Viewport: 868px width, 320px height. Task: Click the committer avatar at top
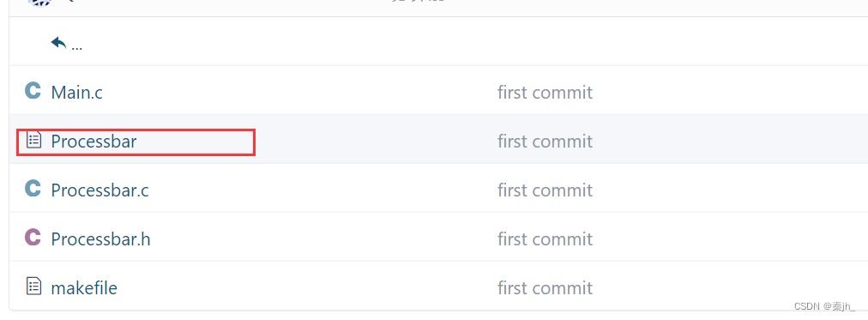tap(39, 3)
